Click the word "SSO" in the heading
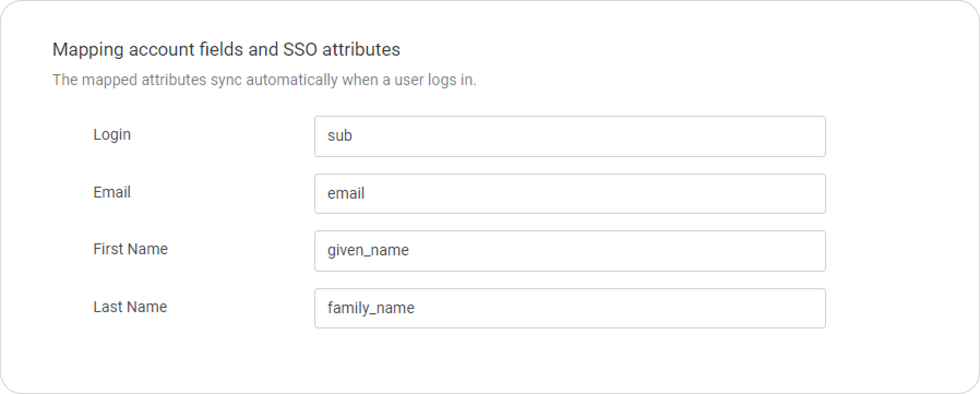This screenshot has height=394, width=980. point(300,49)
